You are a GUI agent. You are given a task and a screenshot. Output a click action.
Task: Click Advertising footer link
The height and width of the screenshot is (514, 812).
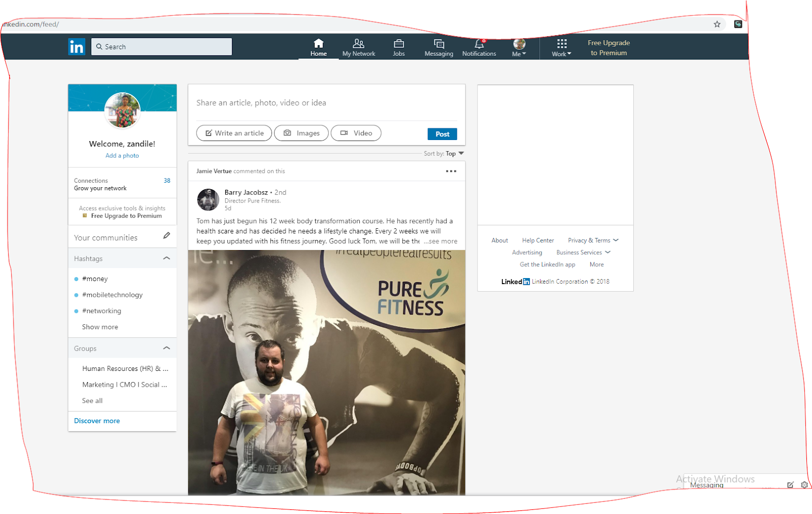527,253
